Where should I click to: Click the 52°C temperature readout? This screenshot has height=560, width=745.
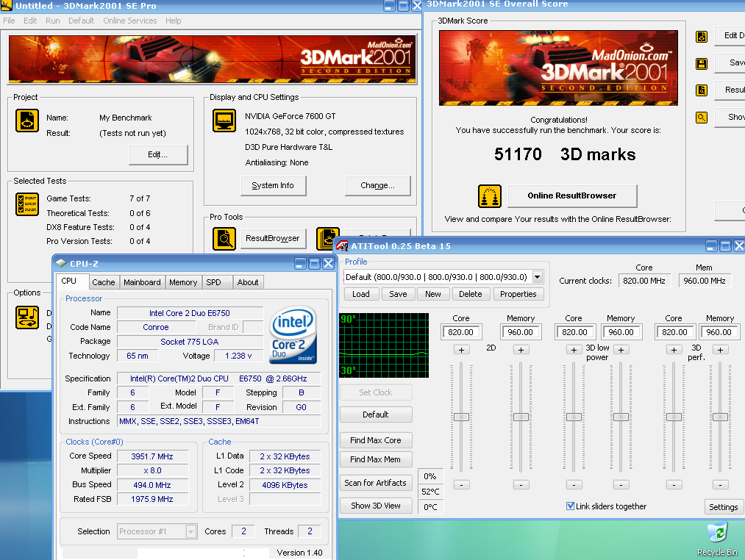coord(430,492)
